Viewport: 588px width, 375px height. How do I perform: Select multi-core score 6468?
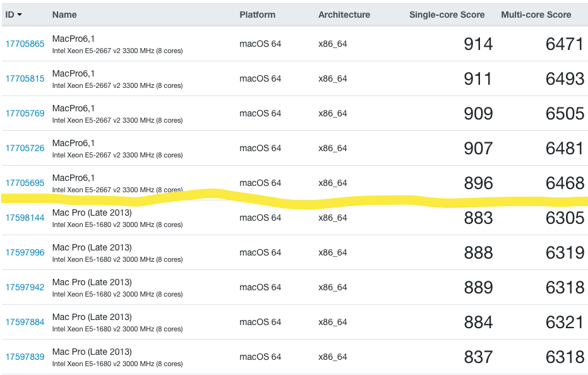(x=565, y=183)
